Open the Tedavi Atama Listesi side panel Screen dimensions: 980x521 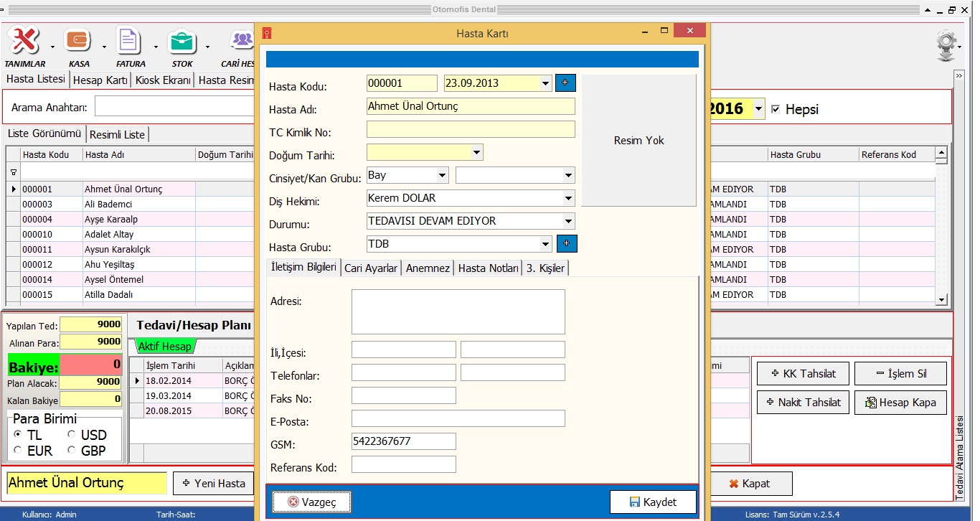959,458
